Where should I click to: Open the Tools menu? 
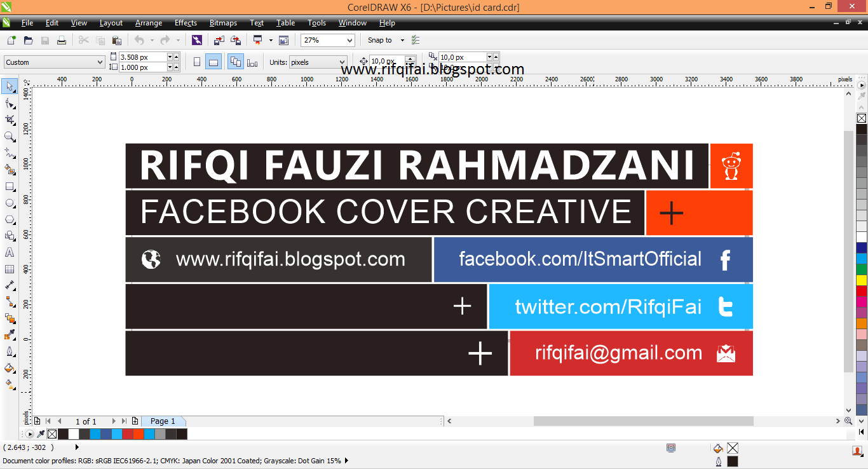(316, 23)
